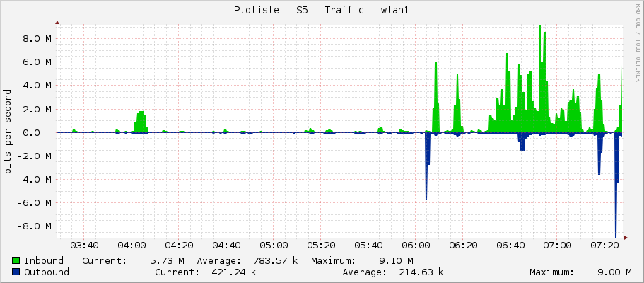644x283 pixels.
Task: Click the '05:40' time axis label
Action: 368,246
